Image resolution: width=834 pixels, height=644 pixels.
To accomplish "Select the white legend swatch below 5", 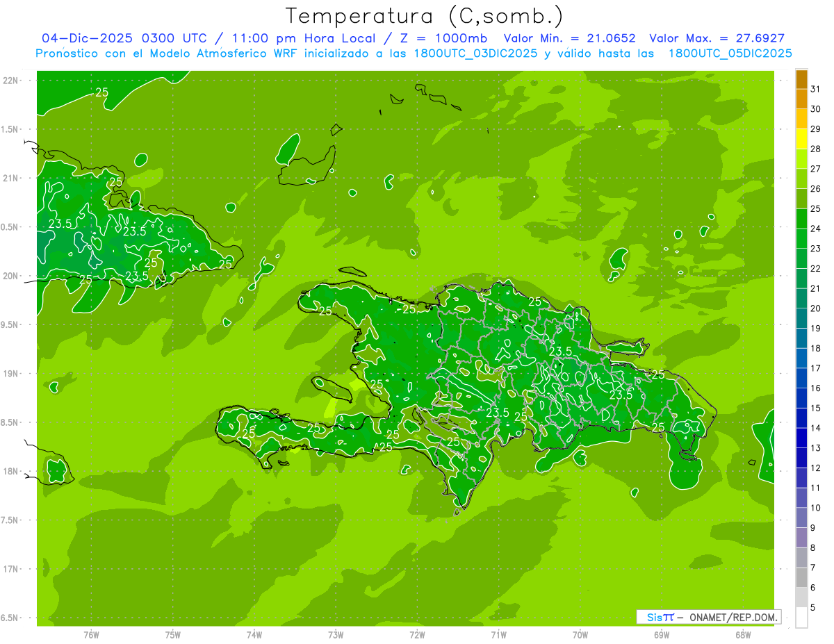I will coord(801,617).
